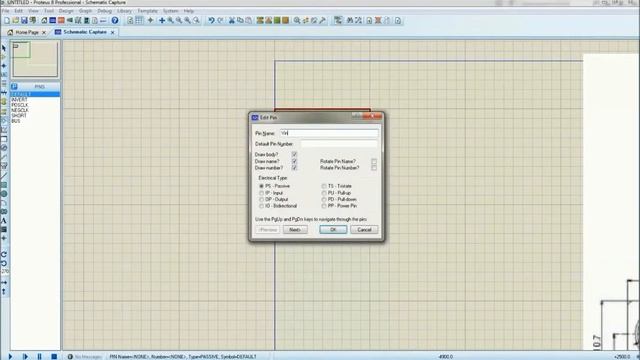Open the Help question mark icon
Screen dimensions: 640x360
point(115,20)
